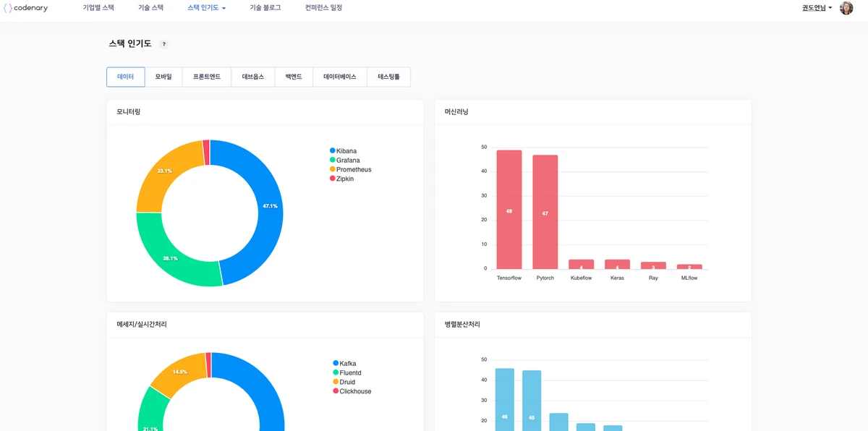Image resolution: width=868 pixels, height=431 pixels.
Task: Open the Codenary logo home link
Action: pos(26,8)
